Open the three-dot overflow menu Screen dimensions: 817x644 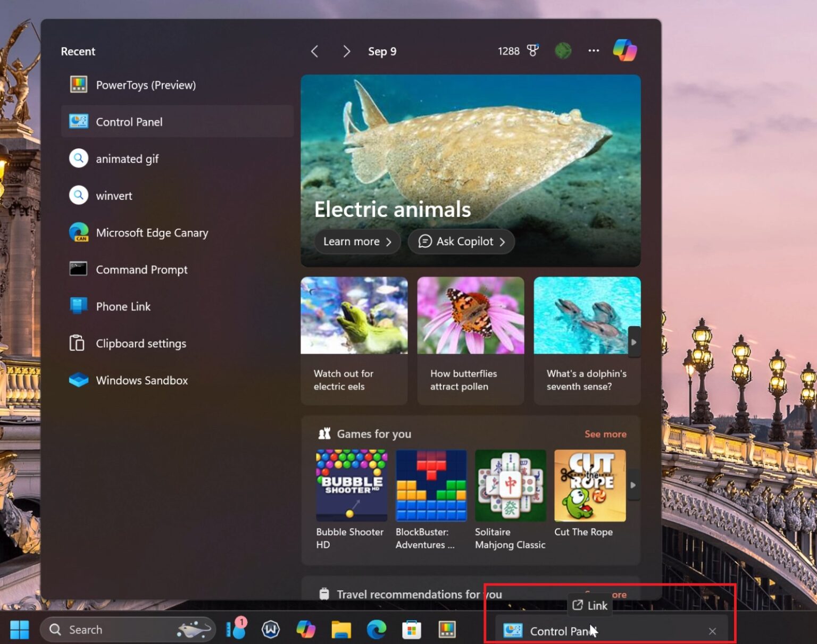(594, 51)
